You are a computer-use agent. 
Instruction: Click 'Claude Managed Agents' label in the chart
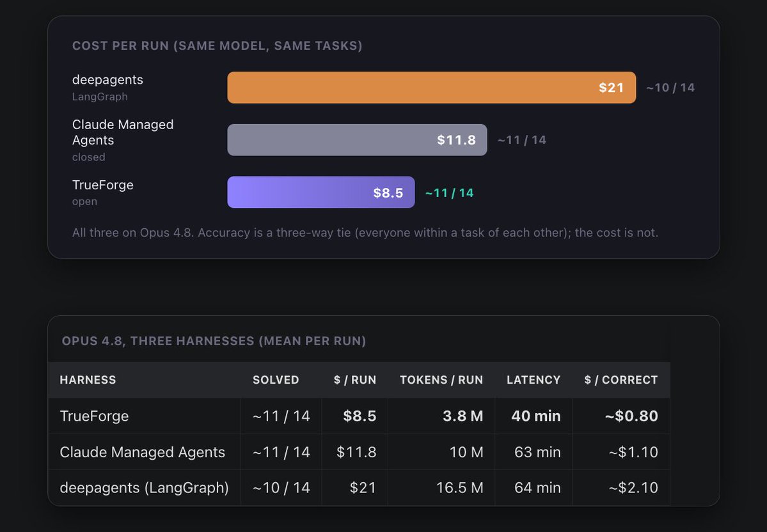click(x=123, y=132)
